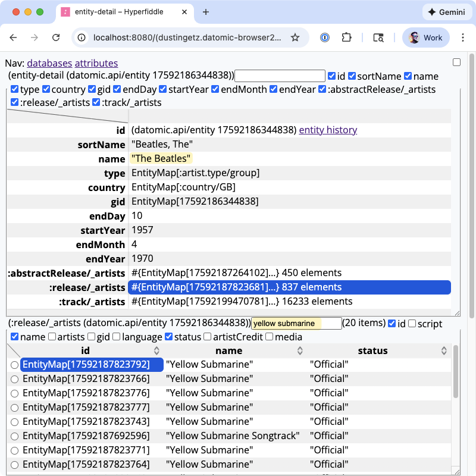Screen dimensions: 476x476
Task: Open the Chrome three-dot menu
Action: pos(463,37)
